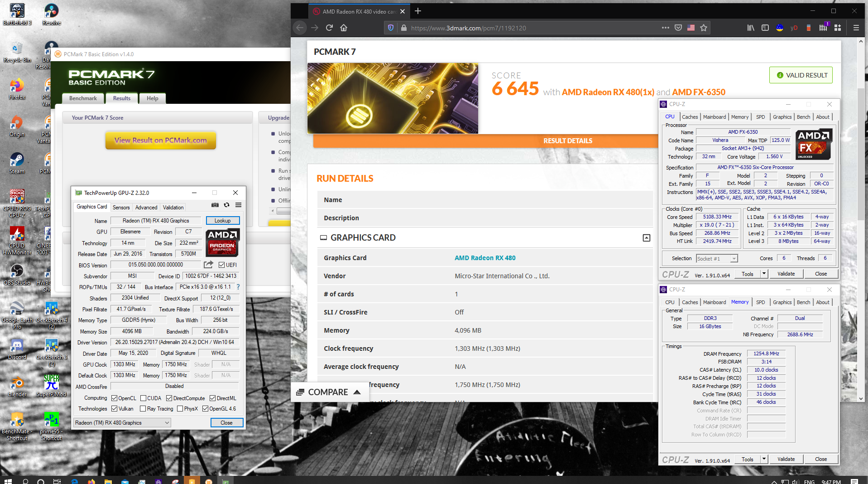Toggle the UEFI checkbox

tap(221, 265)
